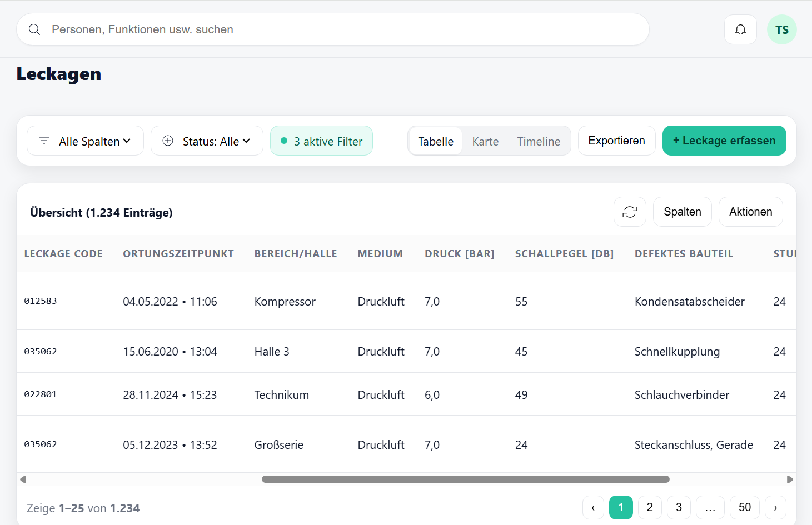Go to next page with right chevron
The width and height of the screenshot is (812, 525).
pos(775,507)
